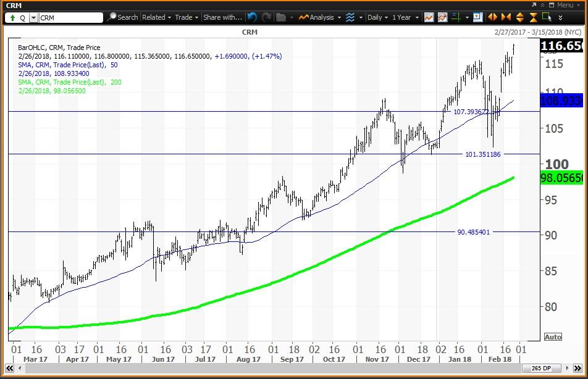588x379 pixels.
Task: Show more toolbar items via double chevron
Action: coord(560,18)
